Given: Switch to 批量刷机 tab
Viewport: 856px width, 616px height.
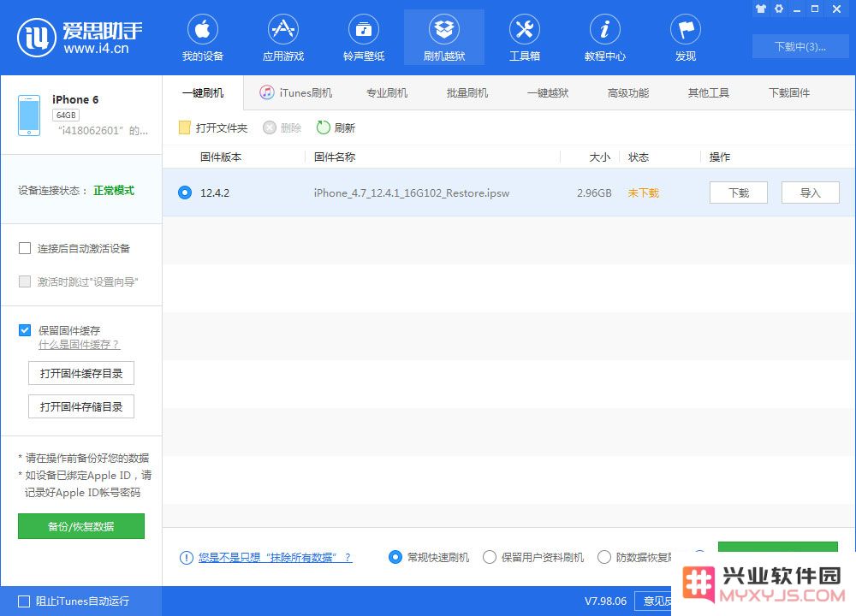Looking at the screenshot, I should coord(467,92).
